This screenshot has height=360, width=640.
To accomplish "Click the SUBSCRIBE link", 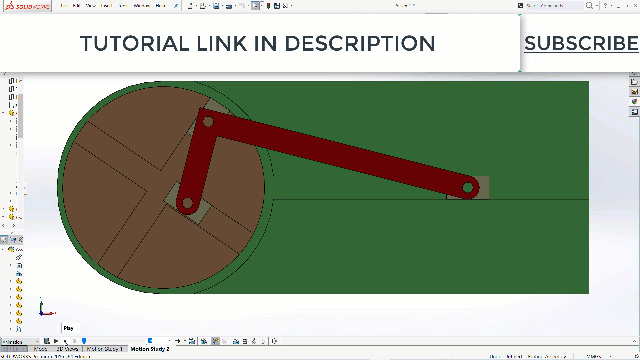I will (581, 43).
